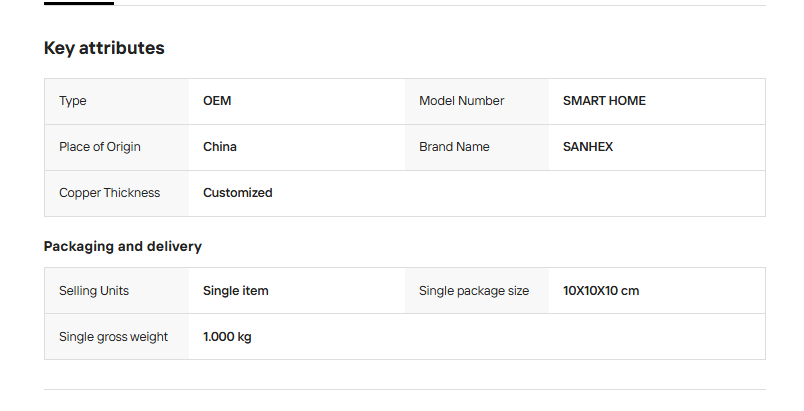Click the Single gross weight label
Screen dimensions: 804x411
click(113, 337)
